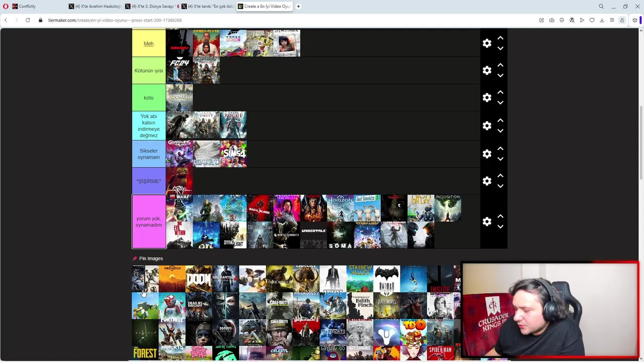The height and width of the screenshot is (362, 644).
Task: Open settings gear for the kötü tier
Action: (487, 98)
